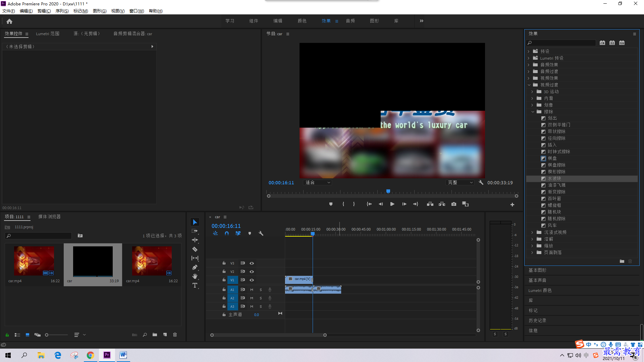Click the Extract button icon

442,204
